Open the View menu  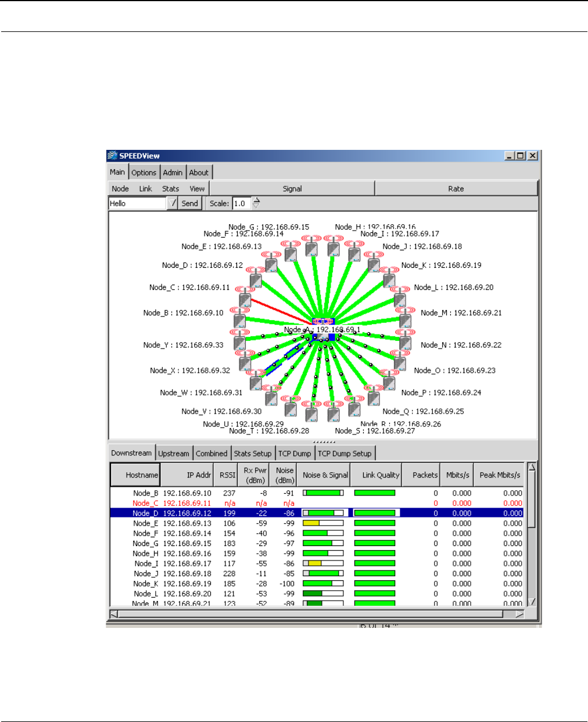point(197,189)
